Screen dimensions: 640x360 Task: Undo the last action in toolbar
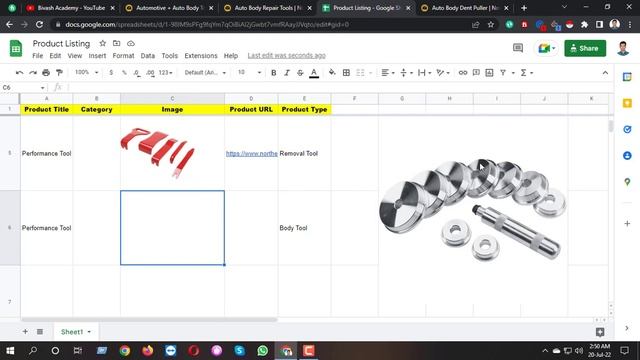click(19, 73)
